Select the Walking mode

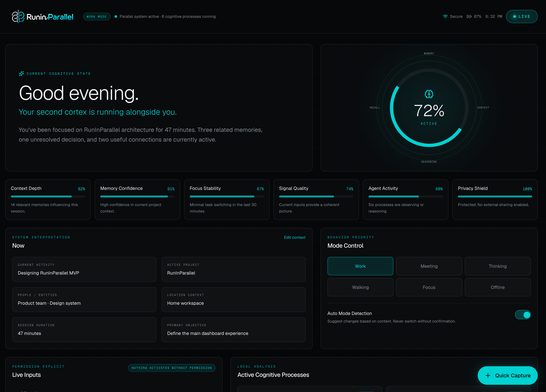point(360,287)
